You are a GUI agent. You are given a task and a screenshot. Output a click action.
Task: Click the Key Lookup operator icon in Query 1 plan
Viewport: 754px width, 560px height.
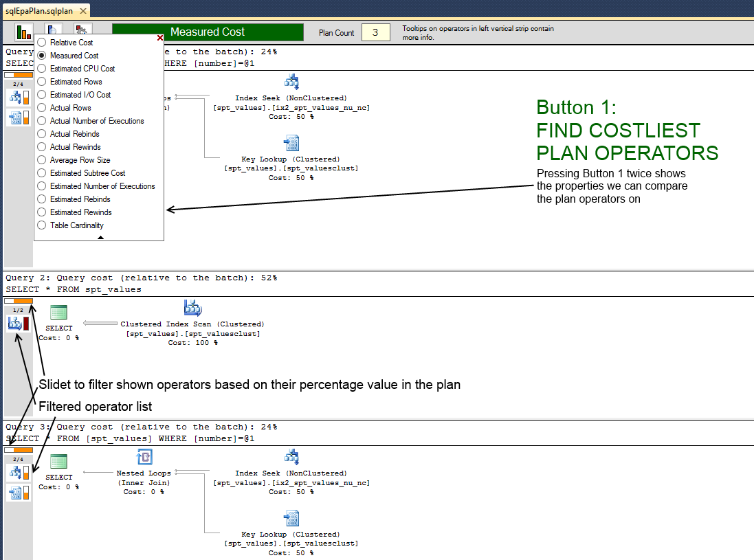pyautogui.click(x=291, y=143)
